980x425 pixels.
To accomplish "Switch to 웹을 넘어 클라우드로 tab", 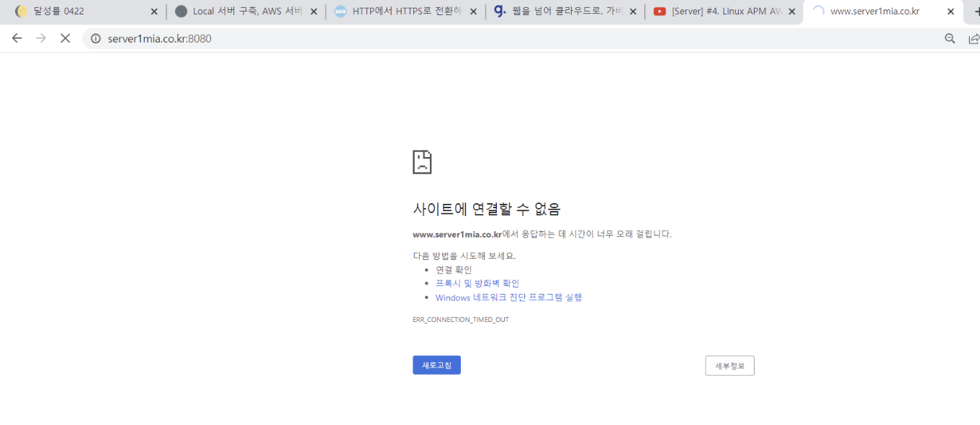I will pos(565,12).
